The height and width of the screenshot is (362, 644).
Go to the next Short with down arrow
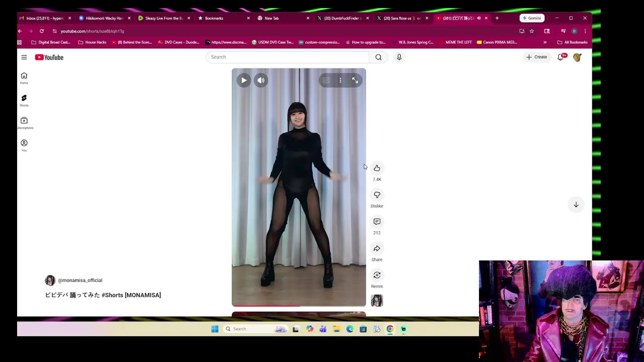(x=576, y=205)
